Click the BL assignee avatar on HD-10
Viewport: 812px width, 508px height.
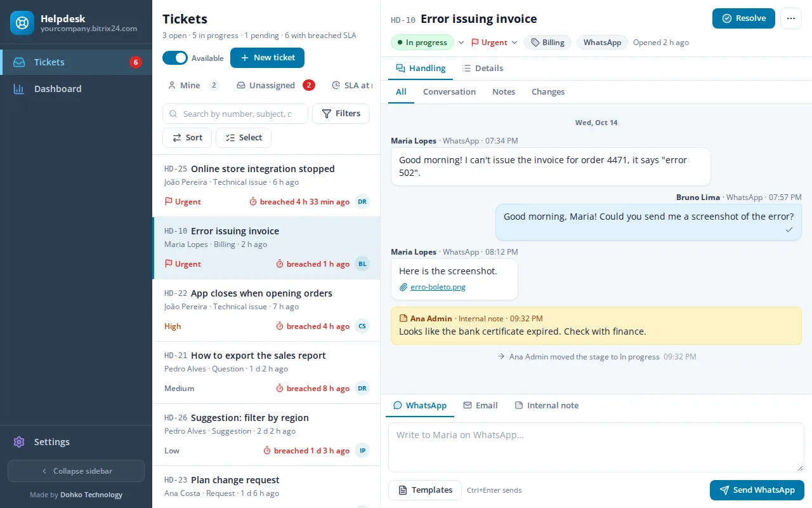[x=362, y=264]
